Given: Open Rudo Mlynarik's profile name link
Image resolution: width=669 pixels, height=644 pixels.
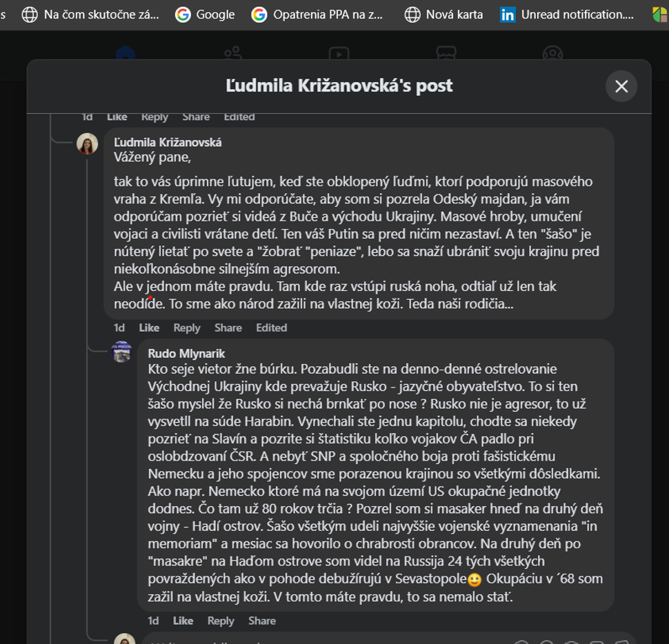Looking at the screenshot, I should [186, 354].
